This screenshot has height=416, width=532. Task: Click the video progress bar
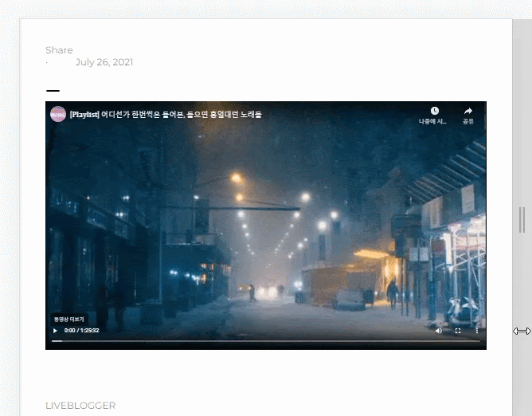(x=266, y=340)
